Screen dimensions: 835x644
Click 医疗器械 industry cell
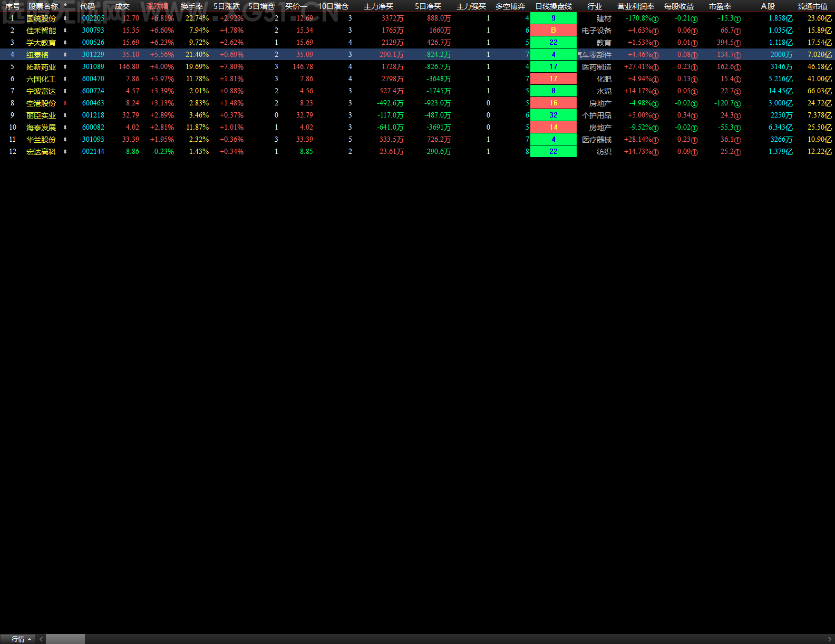(x=597, y=140)
